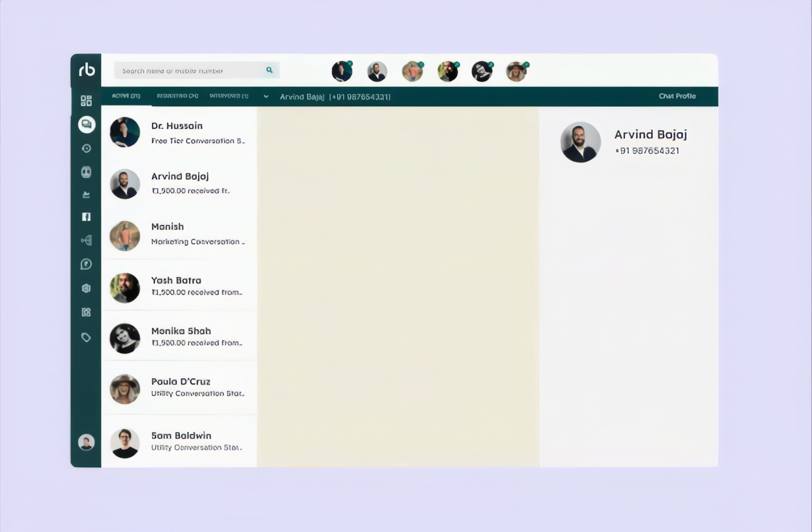
Task: Click the search magnifier in the search bar
Action: 269,70
